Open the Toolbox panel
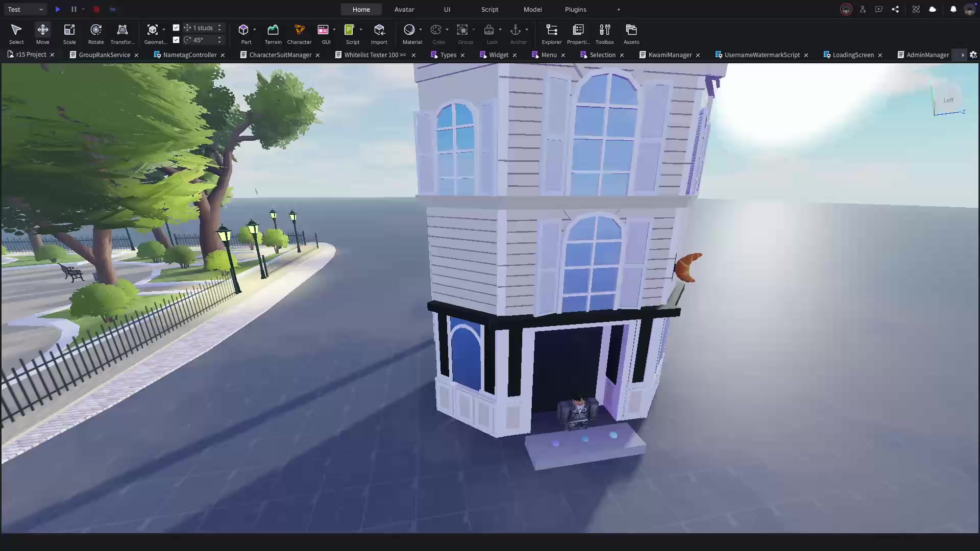Image resolution: width=980 pixels, height=551 pixels. pos(605,34)
